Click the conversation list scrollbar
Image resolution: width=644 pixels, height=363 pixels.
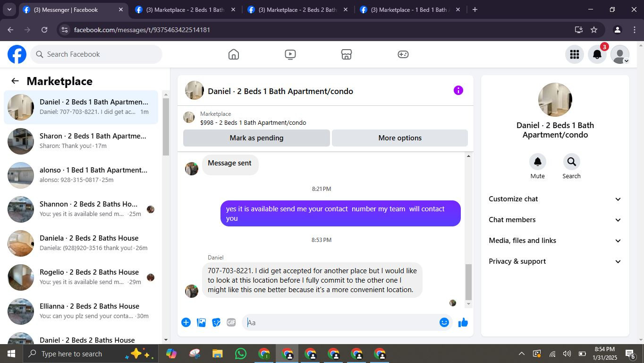[x=166, y=127]
